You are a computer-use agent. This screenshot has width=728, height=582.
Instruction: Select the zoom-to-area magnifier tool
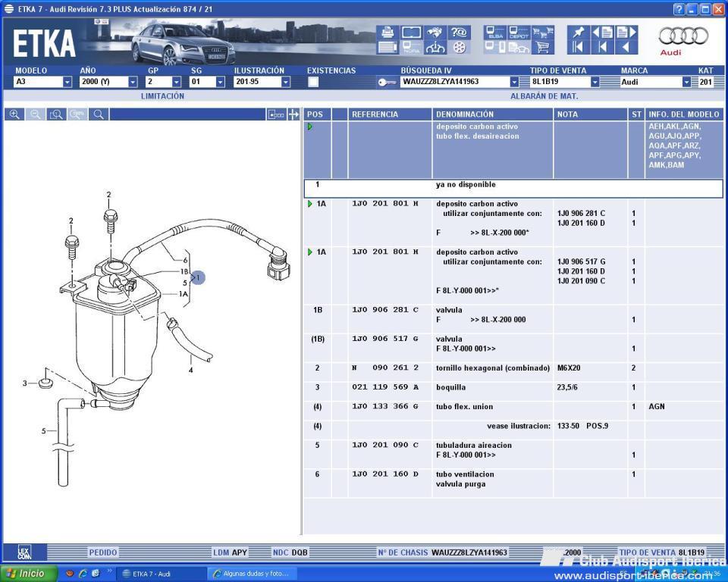click(x=56, y=114)
